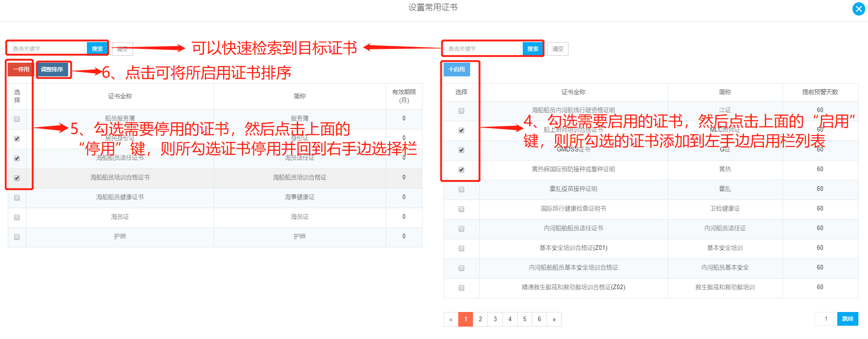
Task: Click the right 搜索 button
Action: click(x=533, y=48)
